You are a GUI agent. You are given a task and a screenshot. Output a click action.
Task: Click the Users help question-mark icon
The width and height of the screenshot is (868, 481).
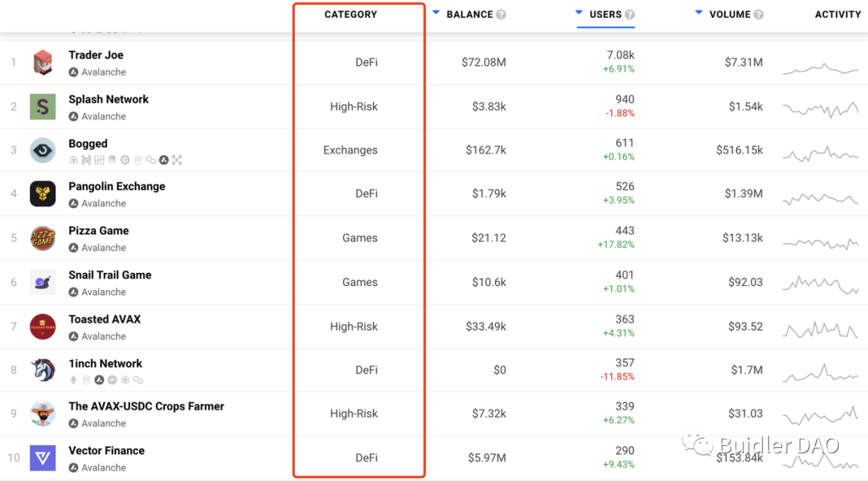pyautogui.click(x=629, y=15)
